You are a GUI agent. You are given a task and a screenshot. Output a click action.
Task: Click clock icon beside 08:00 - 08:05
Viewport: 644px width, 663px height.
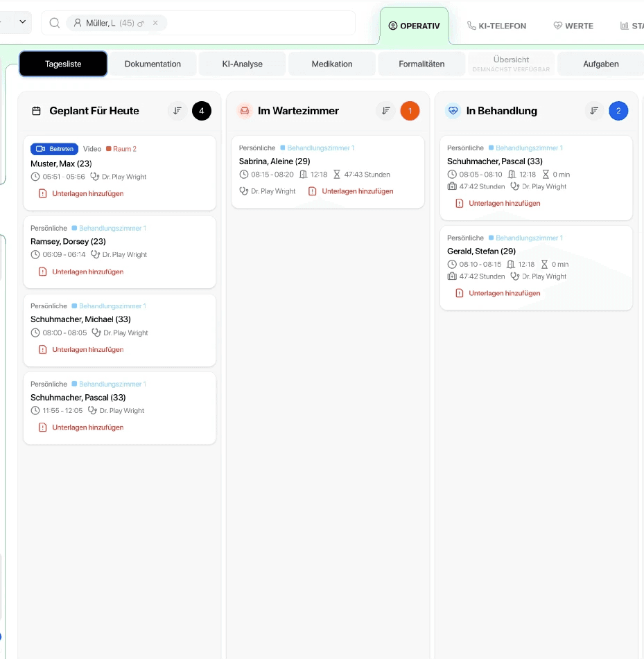(x=35, y=333)
